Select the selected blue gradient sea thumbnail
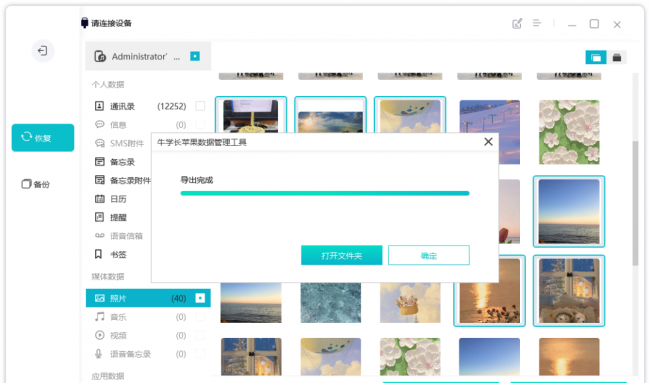 click(x=569, y=211)
